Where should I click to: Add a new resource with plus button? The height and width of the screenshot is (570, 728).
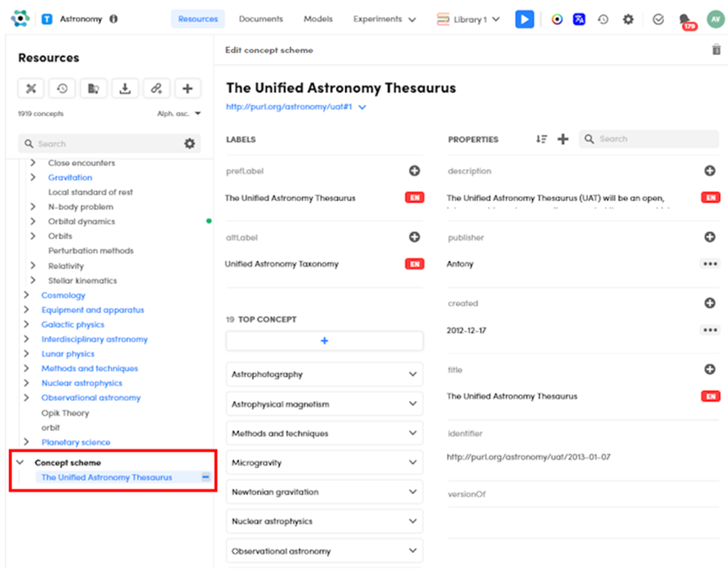coord(188,89)
